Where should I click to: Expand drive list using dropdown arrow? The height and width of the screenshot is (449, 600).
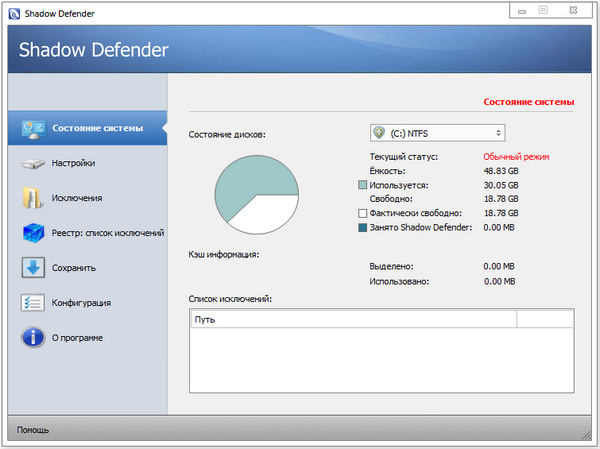click(497, 133)
